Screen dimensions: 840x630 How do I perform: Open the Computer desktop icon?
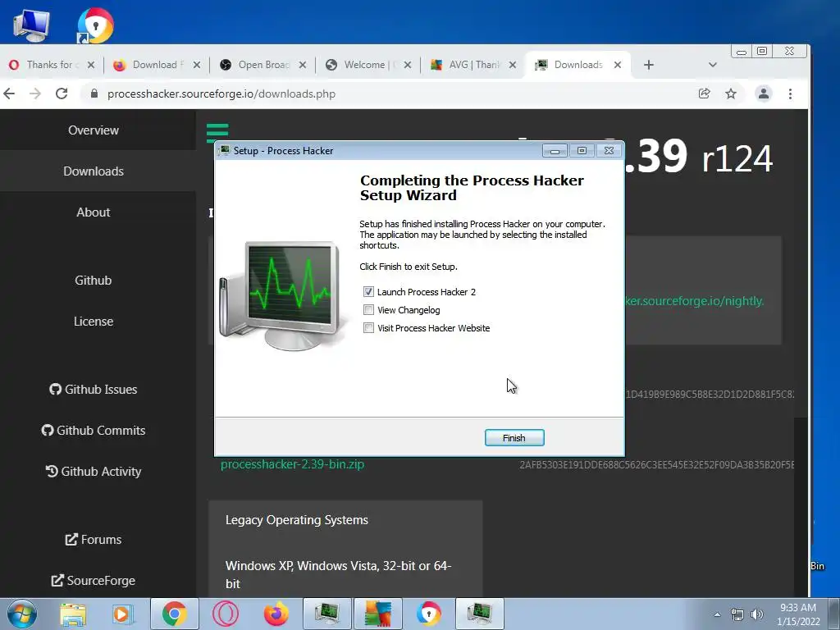[32, 25]
